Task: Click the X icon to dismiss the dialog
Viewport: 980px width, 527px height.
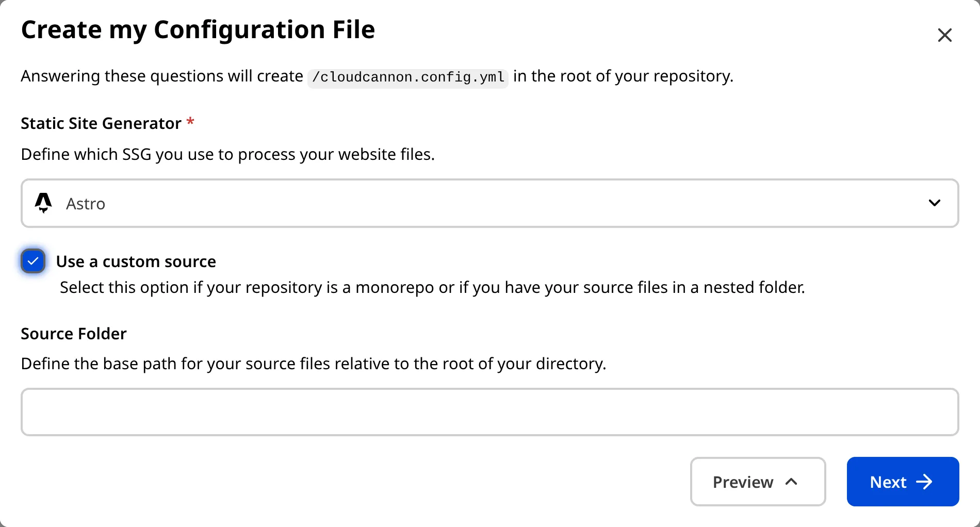Action: click(x=944, y=35)
